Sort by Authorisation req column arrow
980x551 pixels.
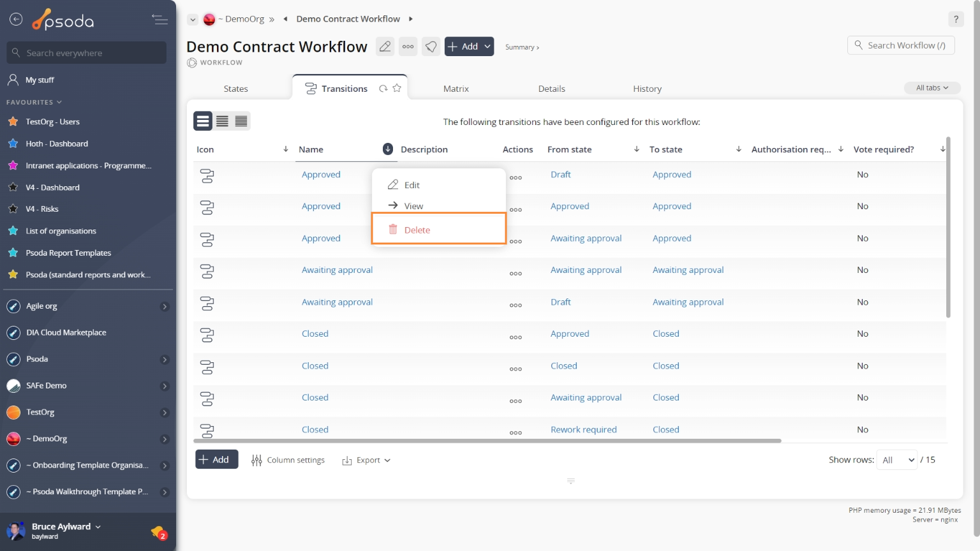(840, 149)
